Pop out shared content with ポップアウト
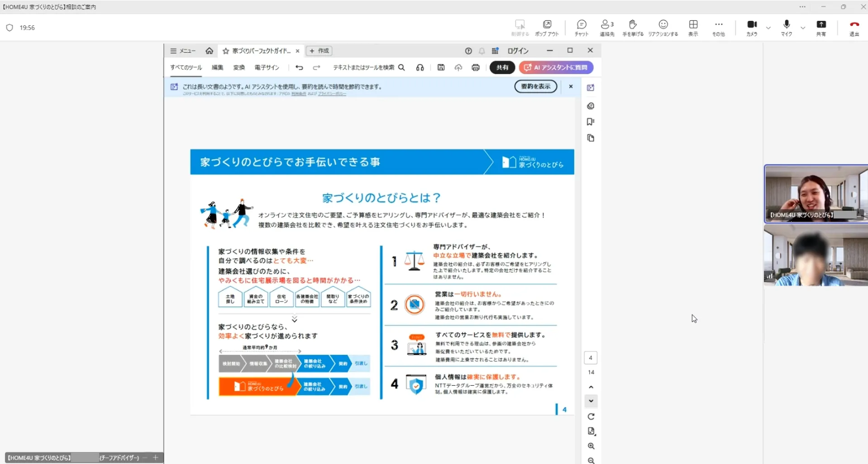Image resolution: width=868 pixels, height=464 pixels. click(x=547, y=28)
